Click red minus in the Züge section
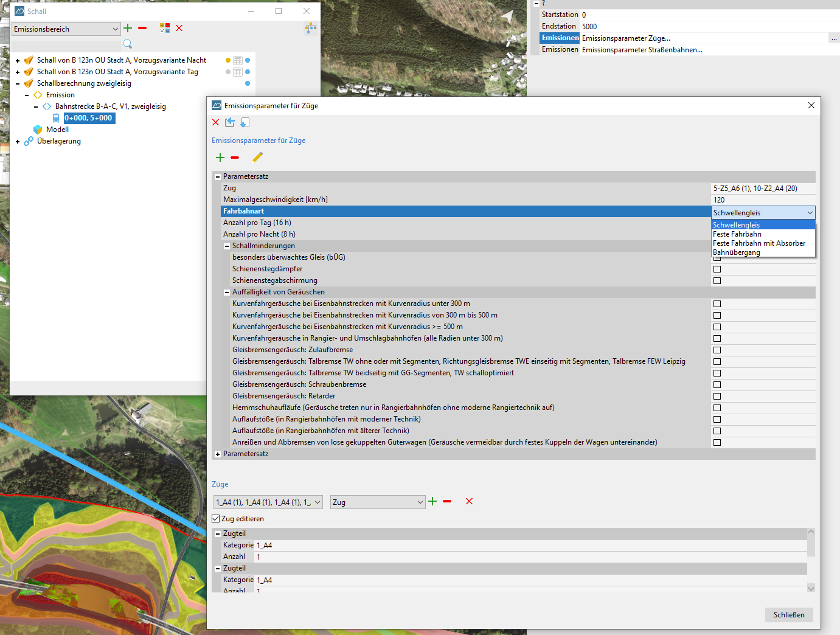 coord(447,502)
